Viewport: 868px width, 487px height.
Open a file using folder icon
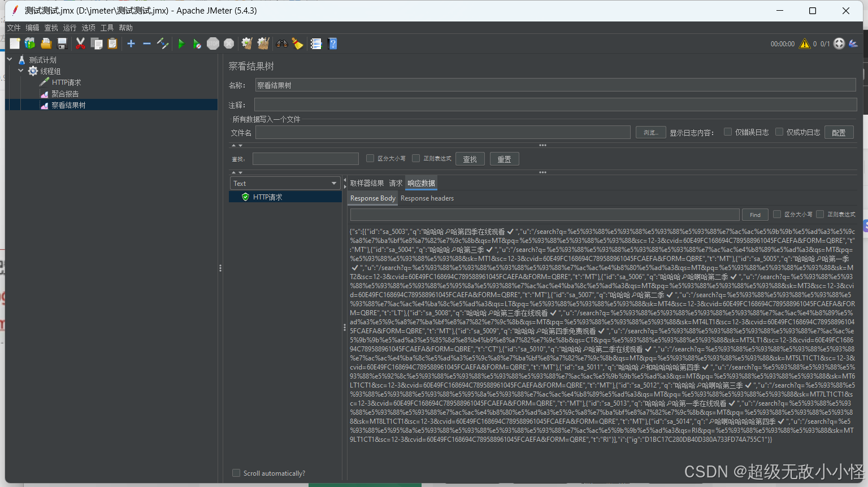click(46, 44)
